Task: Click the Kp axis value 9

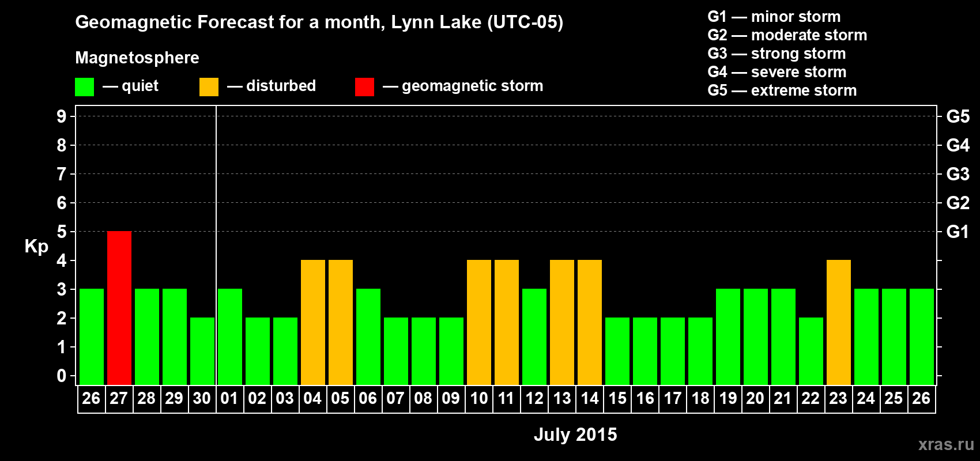Action: pos(62,116)
